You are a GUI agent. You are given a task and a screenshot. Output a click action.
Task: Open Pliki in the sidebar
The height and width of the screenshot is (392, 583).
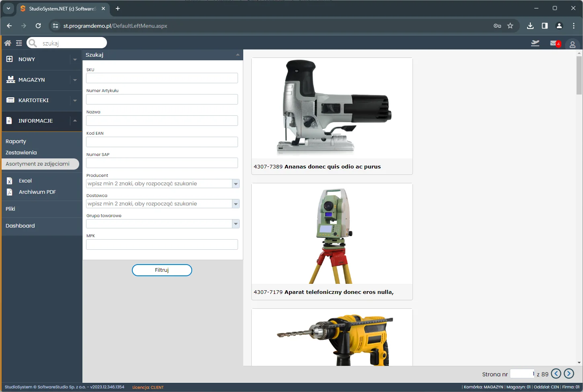click(x=10, y=209)
